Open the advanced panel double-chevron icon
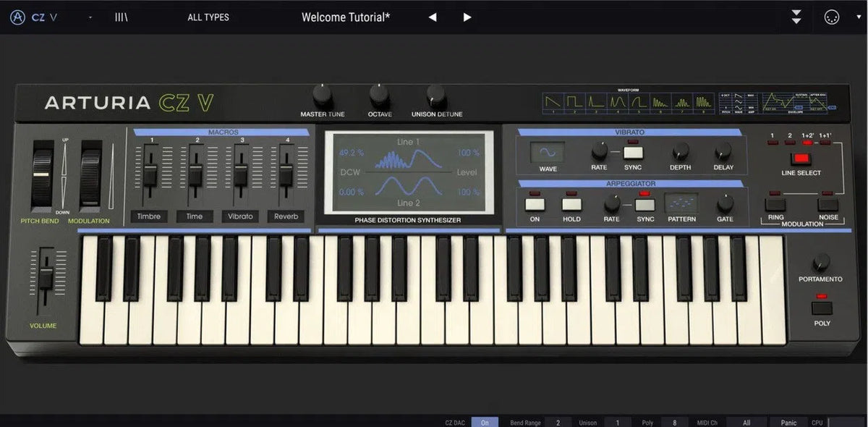 [796, 17]
